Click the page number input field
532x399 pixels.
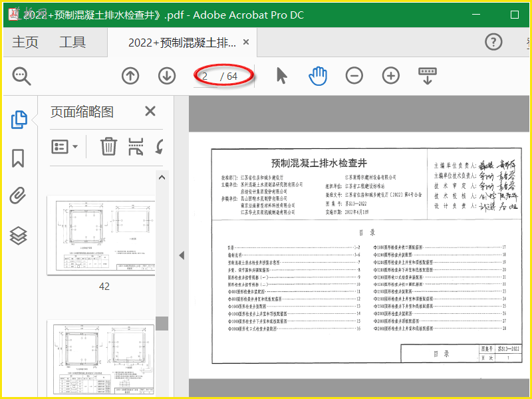[x=205, y=76]
